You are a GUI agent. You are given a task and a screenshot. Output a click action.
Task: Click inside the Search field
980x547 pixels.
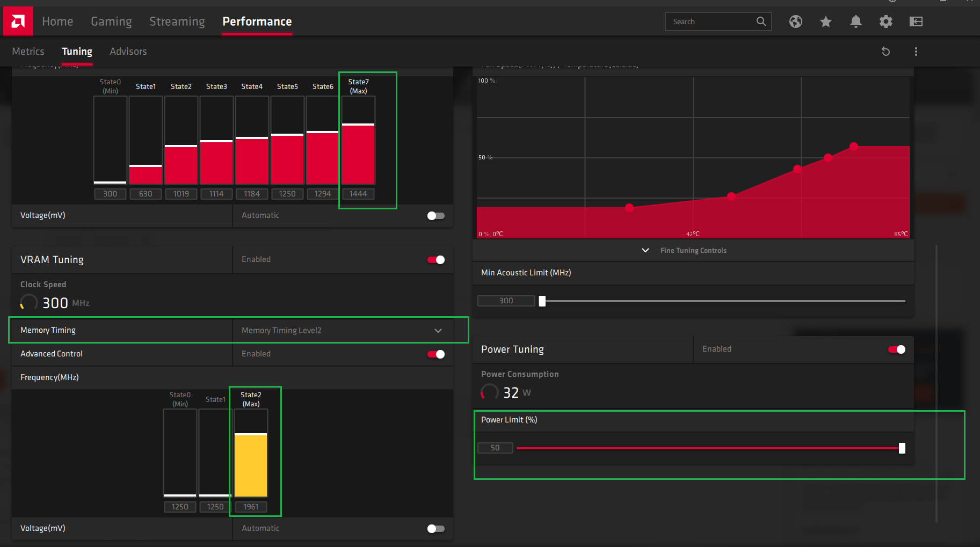(709, 21)
